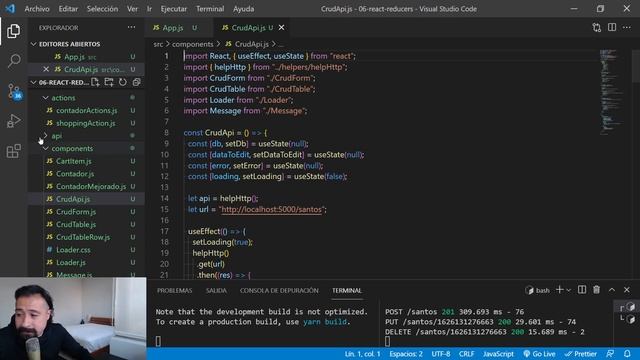Click the left terminal pane prompt

point(158,341)
